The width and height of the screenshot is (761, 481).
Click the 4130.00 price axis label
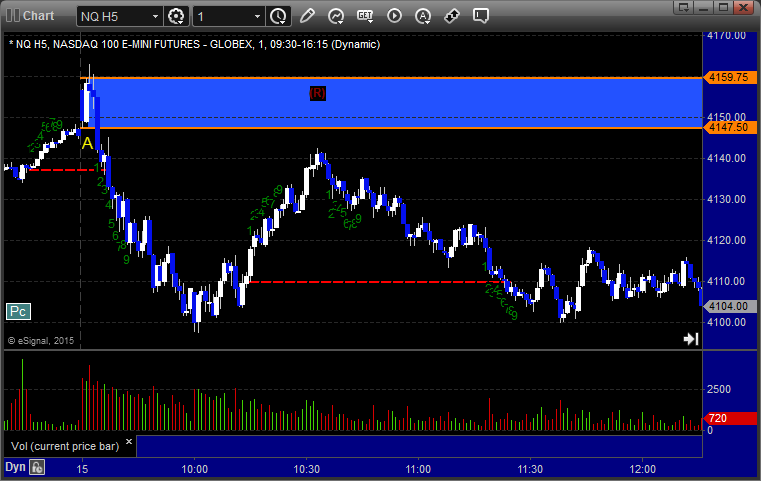click(x=727, y=199)
